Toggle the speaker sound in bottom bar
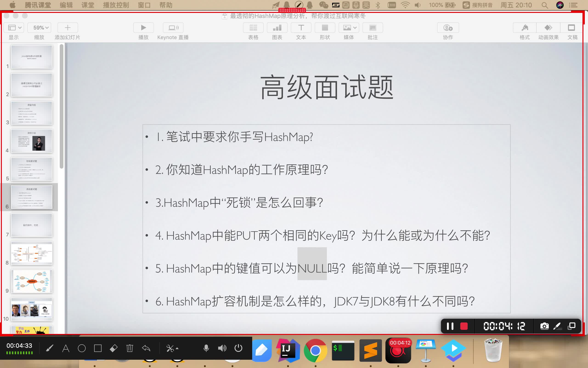Screen dimensions: 588x368 222,348
